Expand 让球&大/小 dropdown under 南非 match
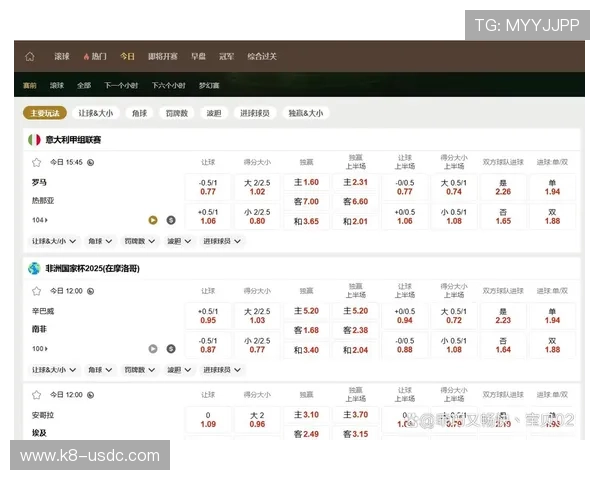 click(x=54, y=370)
